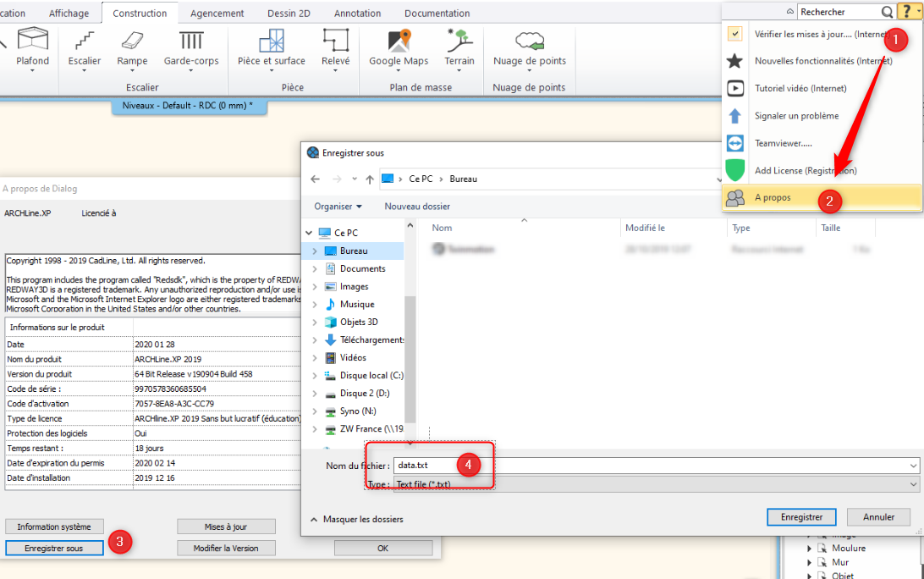Toggle the Vérifier les mises à jour checkmark
Image resolution: width=924 pixels, height=579 pixels.
pos(734,34)
